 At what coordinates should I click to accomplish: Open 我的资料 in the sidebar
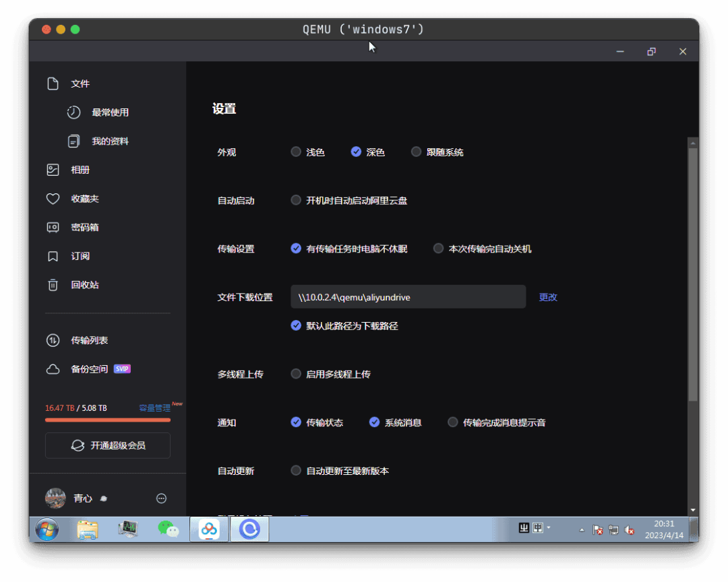click(x=110, y=141)
